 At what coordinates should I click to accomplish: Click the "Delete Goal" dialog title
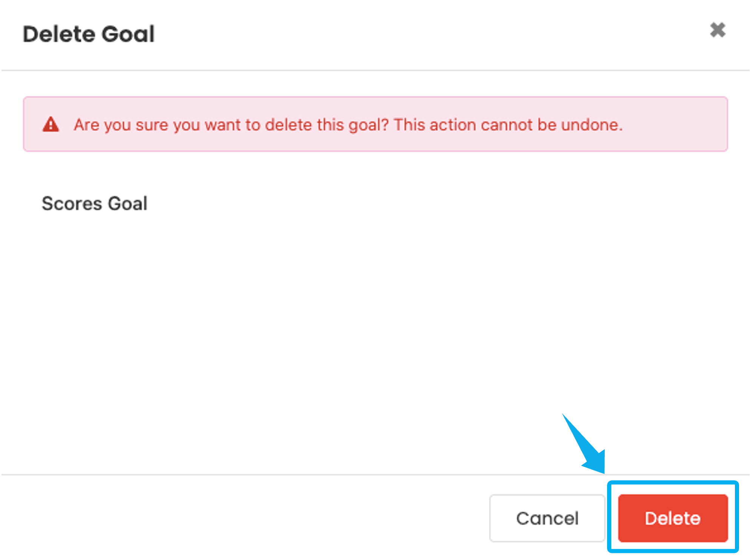click(x=89, y=34)
